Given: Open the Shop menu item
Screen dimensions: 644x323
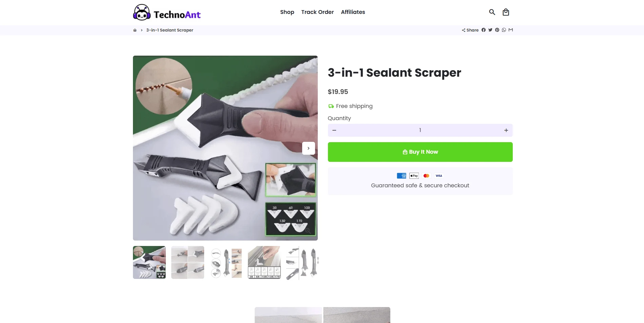Looking at the screenshot, I should tap(287, 12).
